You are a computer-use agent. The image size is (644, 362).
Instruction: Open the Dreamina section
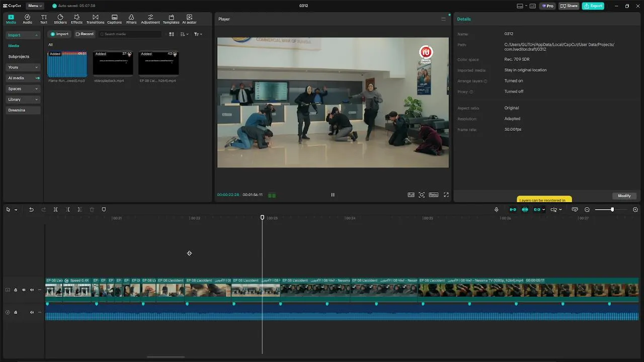tap(23, 110)
